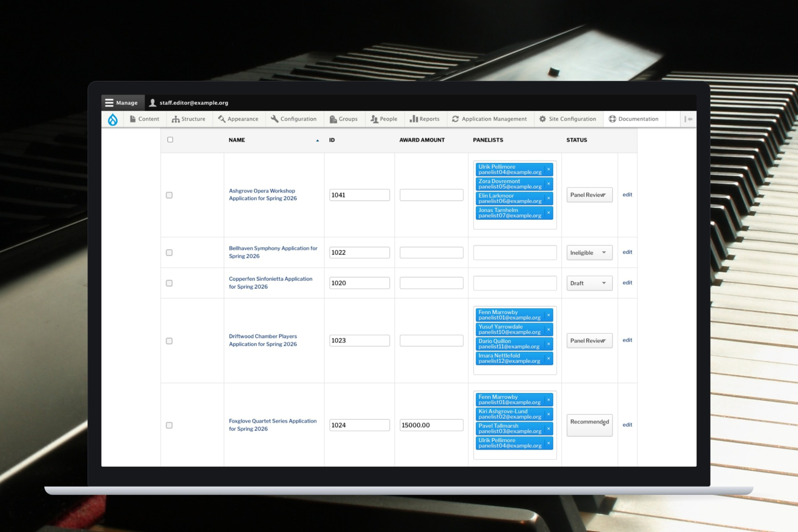Open Bellhaven Symphony Application for Spring 2026
The width and height of the screenshot is (798, 532).
point(273,252)
